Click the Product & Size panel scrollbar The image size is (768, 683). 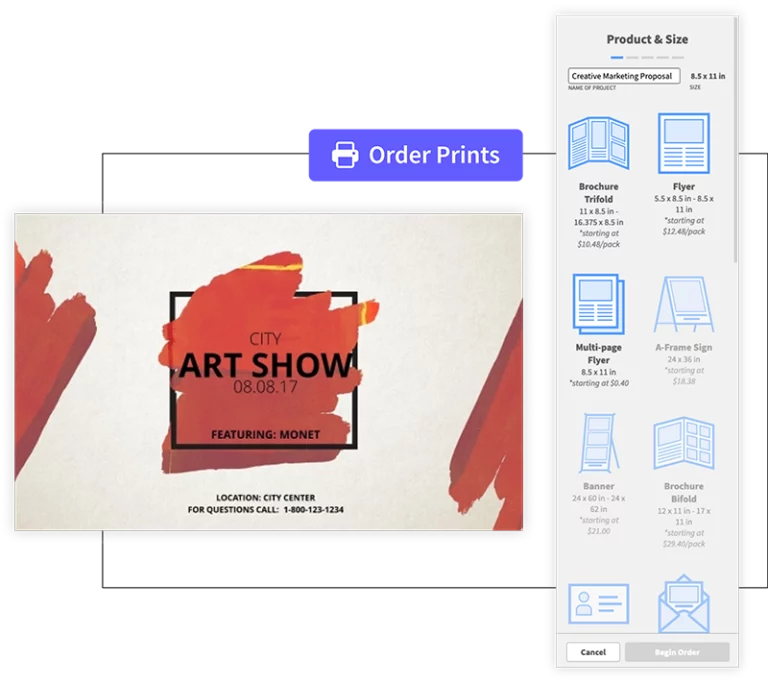tap(735, 140)
